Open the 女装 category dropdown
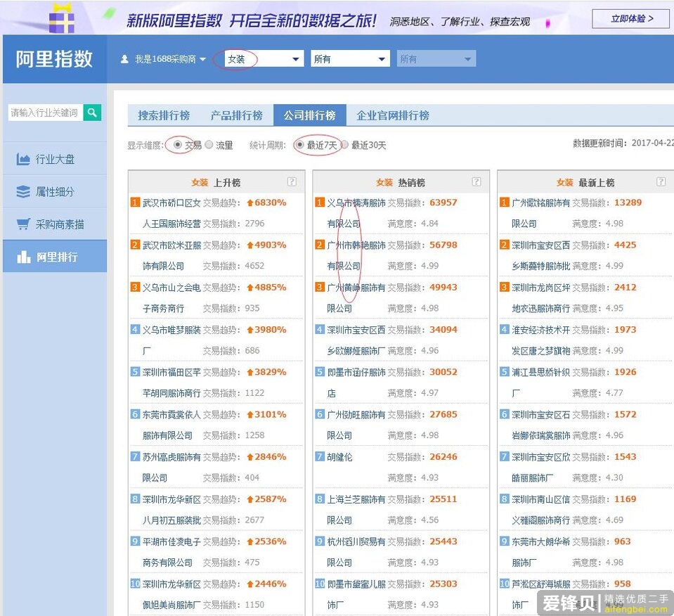Image resolution: width=674 pixels, height=616 pixels. tap(264, 59)
